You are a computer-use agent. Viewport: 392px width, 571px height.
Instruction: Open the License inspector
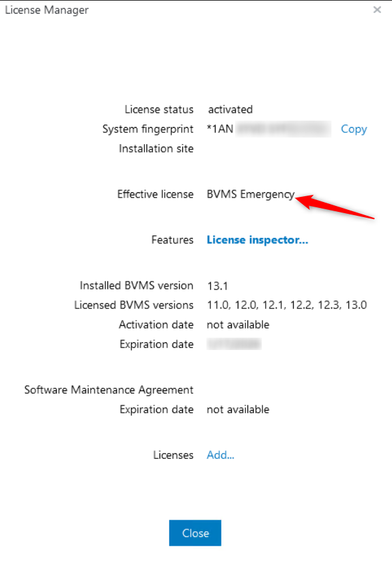257,240
